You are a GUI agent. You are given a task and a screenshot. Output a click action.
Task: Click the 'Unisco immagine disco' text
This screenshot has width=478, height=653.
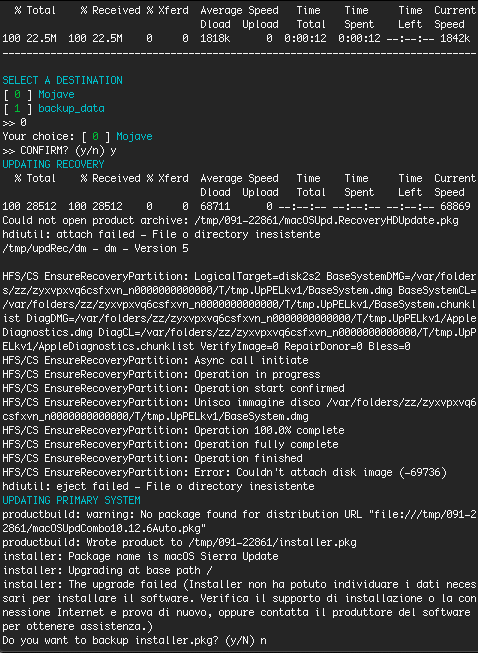click(257, 402)
